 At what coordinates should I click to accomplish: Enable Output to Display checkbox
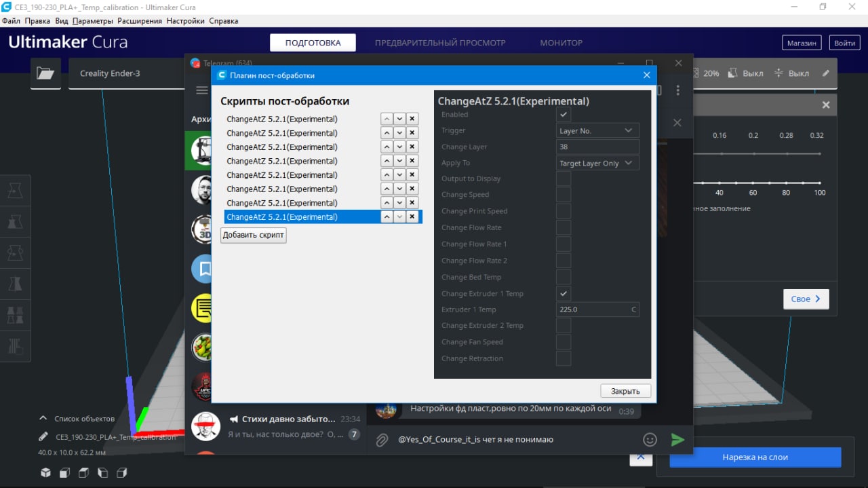[x=564, y=179]
